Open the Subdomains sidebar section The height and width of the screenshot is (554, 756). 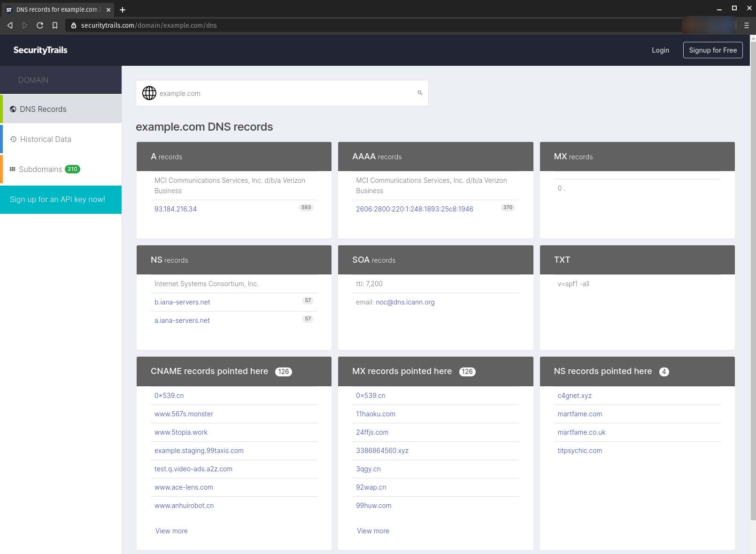(40, 169)
